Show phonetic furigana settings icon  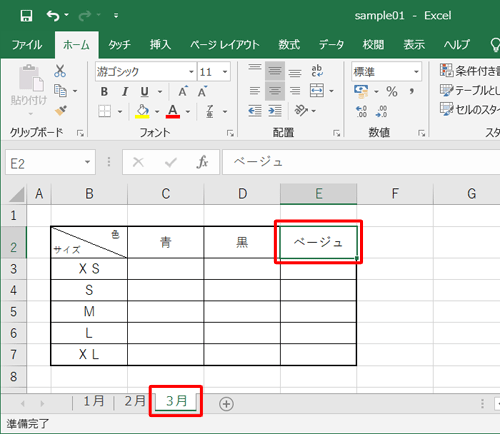coord(210,111)
